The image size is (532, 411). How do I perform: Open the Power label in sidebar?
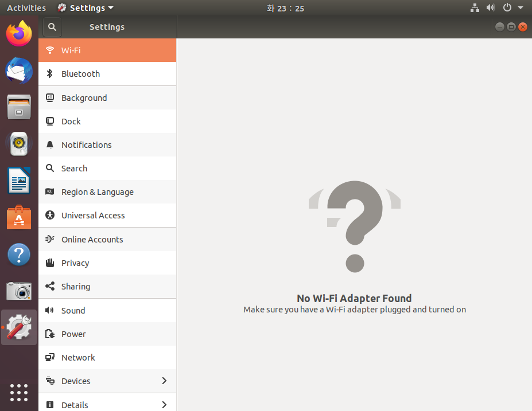pos(73,334)
